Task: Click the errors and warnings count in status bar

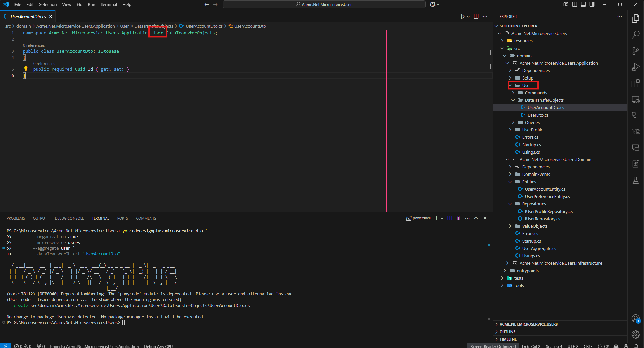Action: click(x=23, y=346)
